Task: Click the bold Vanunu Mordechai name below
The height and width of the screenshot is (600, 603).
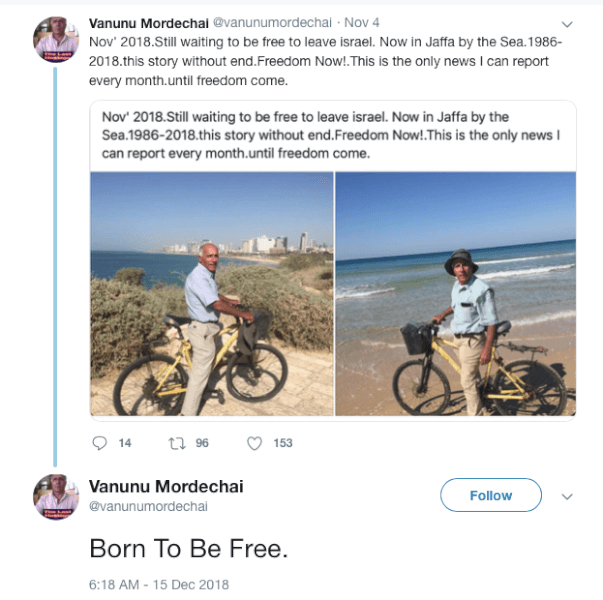Action: [x=166, y=486]
